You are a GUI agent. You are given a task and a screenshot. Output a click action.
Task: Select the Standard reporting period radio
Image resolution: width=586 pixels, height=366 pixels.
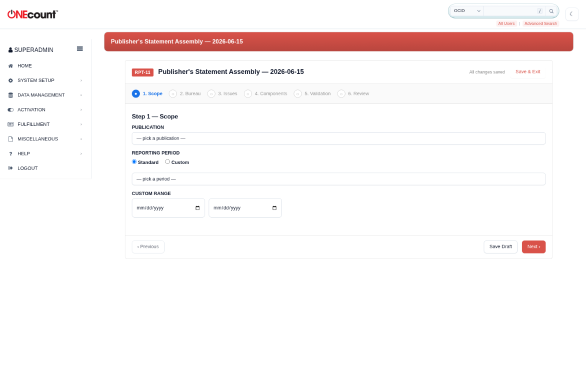click(134, 162)
